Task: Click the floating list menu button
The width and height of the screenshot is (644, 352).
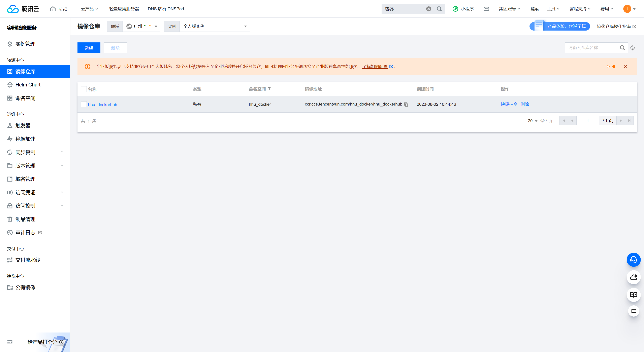Action: (x=634, y=311)
